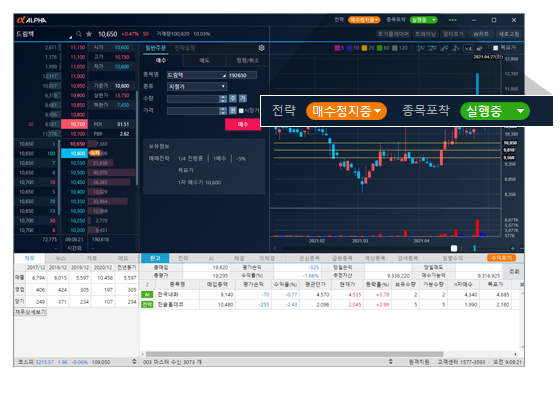Click the chart timeline scroll thumb
Image resolution: width=560 pixels, height=400 pixels.
pyautogui.click(x=454, y=248)
